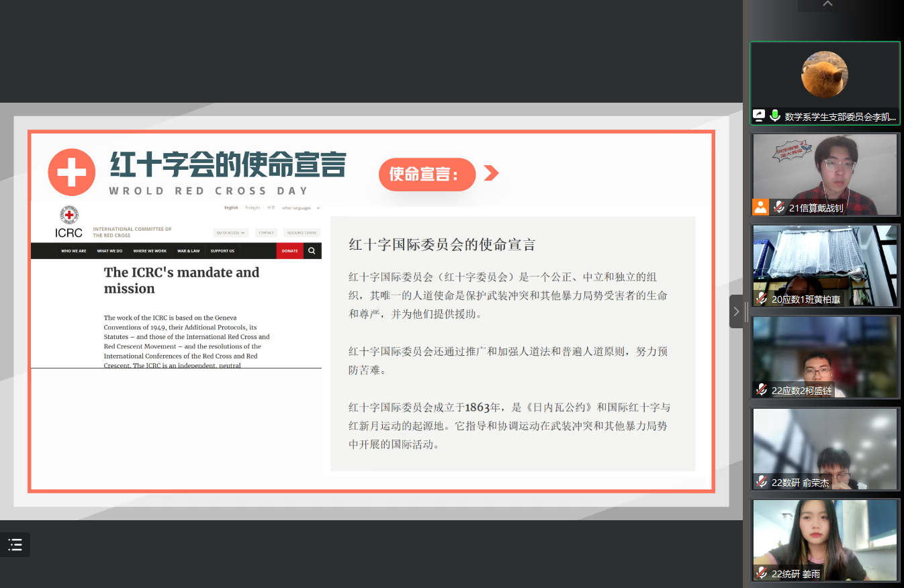Click the 使命宣言 pill button
904x588 pixels.
coord(426,175)
